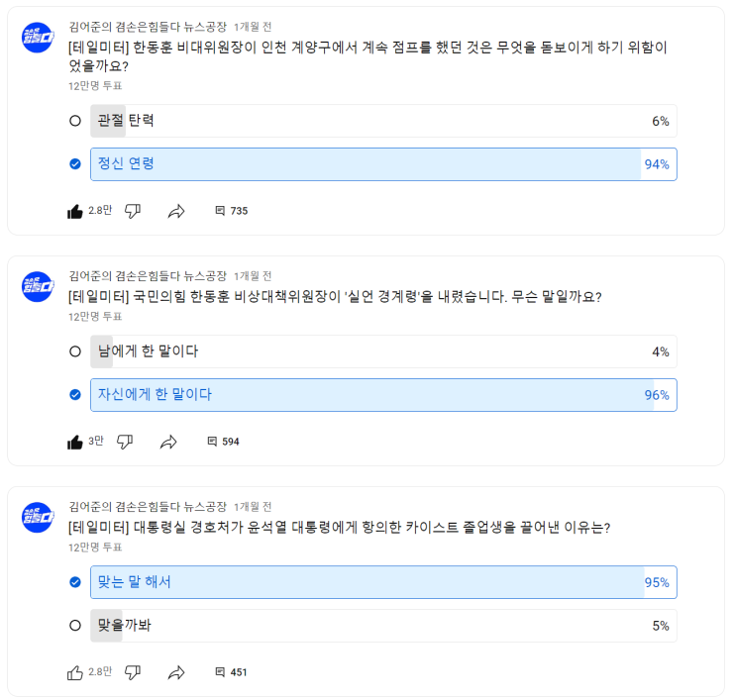Open comments on the post with 735 comments
The image size is (736, 700).
(231, 211)
